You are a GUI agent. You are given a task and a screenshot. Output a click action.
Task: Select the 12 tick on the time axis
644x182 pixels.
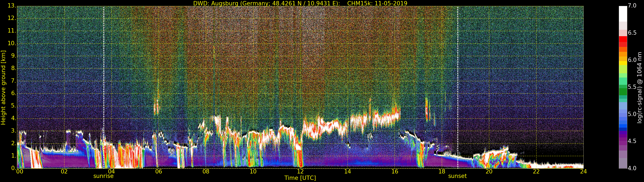pyautogui.click(x=300, y=171)
